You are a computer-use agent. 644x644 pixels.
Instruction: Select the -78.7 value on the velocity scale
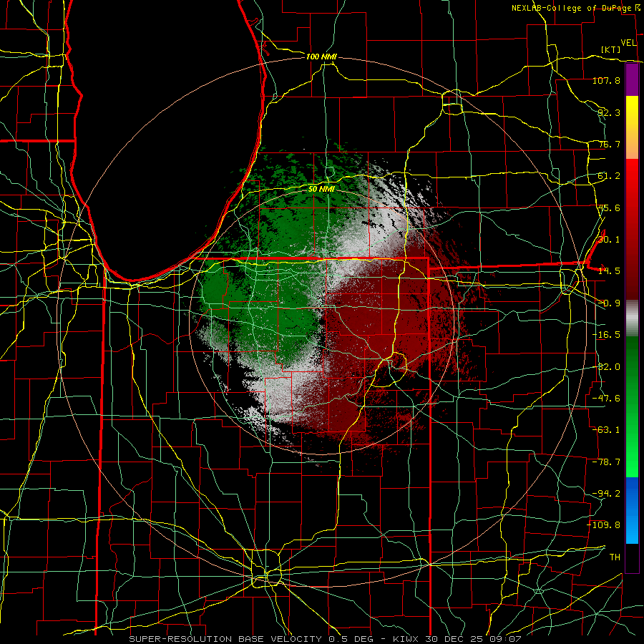click(x=606, y=462)
